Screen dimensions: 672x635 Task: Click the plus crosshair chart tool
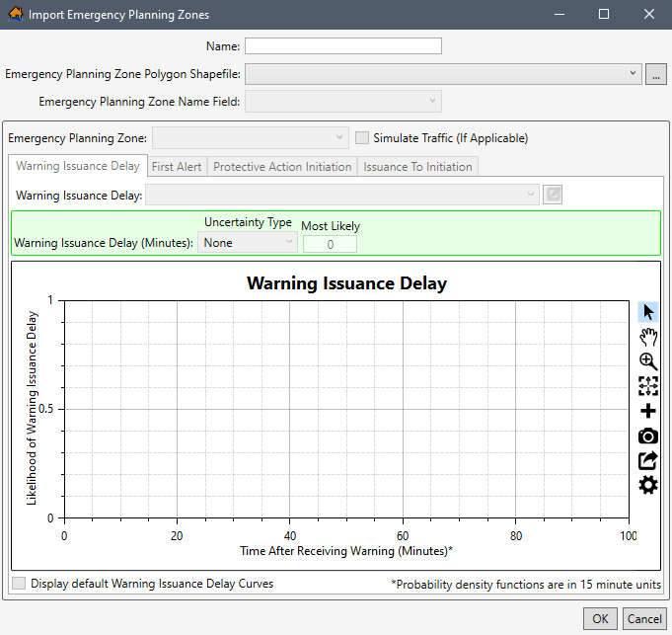[648, 411]
